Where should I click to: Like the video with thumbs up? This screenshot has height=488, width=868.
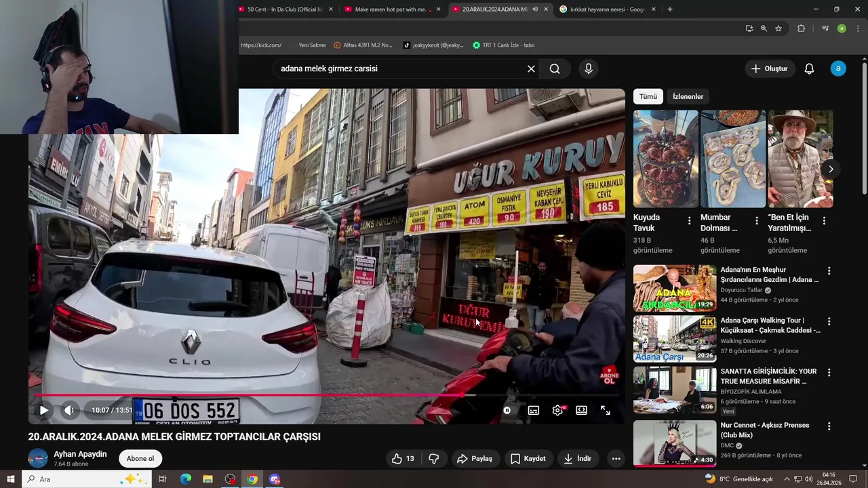pos(403,459)
